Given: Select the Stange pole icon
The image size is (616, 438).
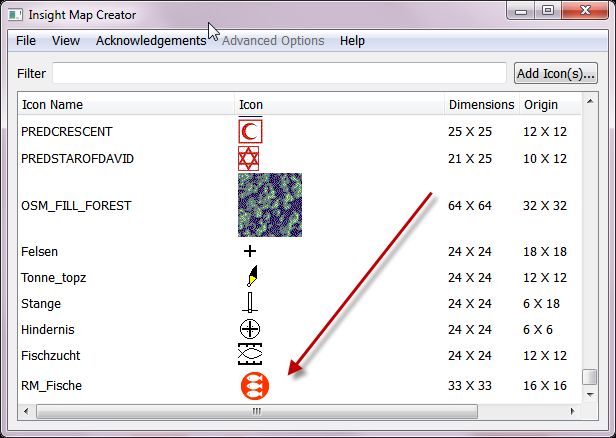Looking at the screenshot, I should (x=250, y=303).
